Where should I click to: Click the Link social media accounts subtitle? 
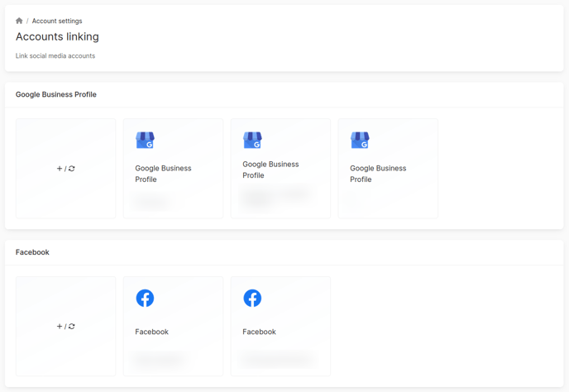click(x=55, y=56)
